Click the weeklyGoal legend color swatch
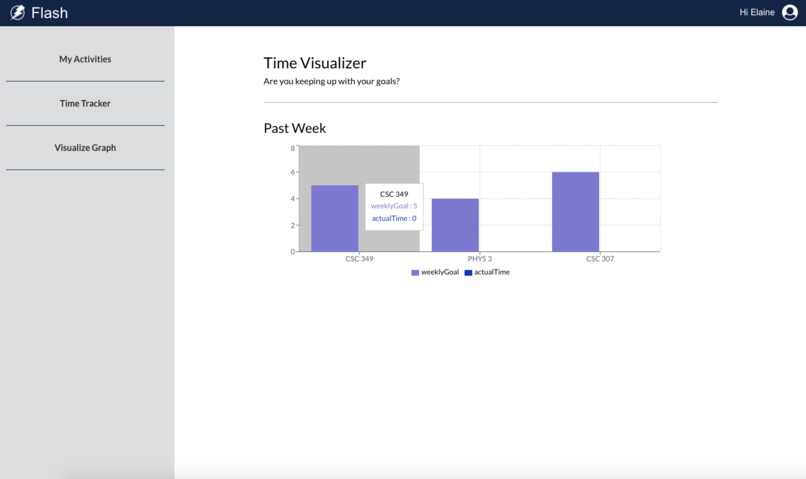 [x=415, y=272]
